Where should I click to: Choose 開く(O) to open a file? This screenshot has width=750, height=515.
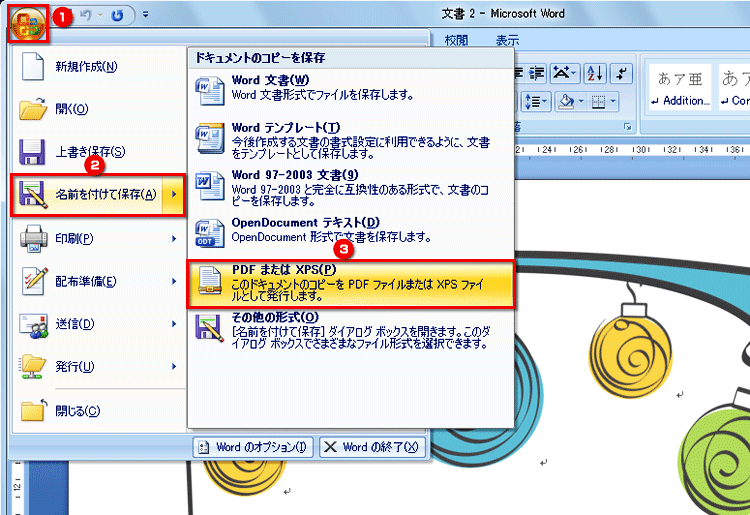pos(98,109)
